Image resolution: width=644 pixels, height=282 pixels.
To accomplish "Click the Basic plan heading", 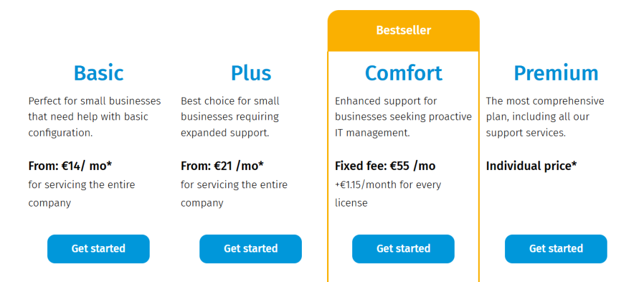I will click(98, 73).
